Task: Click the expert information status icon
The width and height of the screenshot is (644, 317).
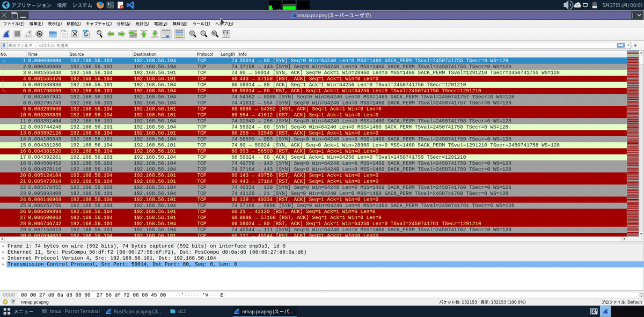Action: click(x=5, y=302)
